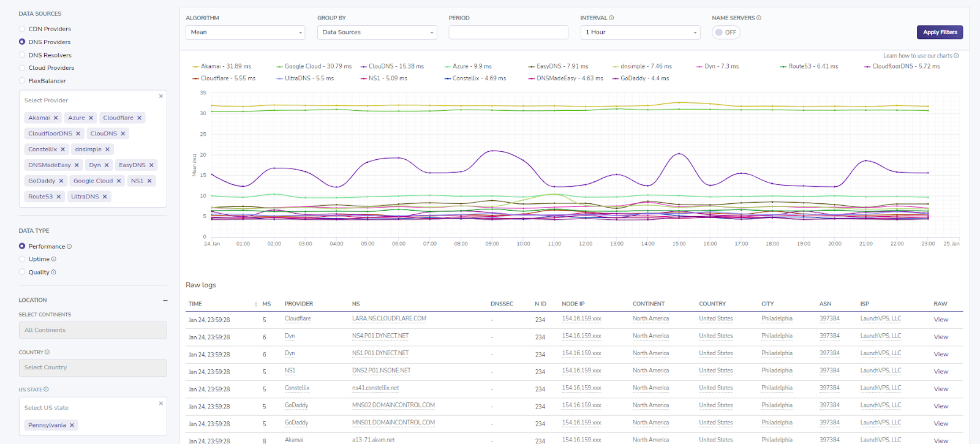This screenshot has height=444, width=980.
Task: Remove the EasyDNS provider tag
Action: (x=151, y=165)
